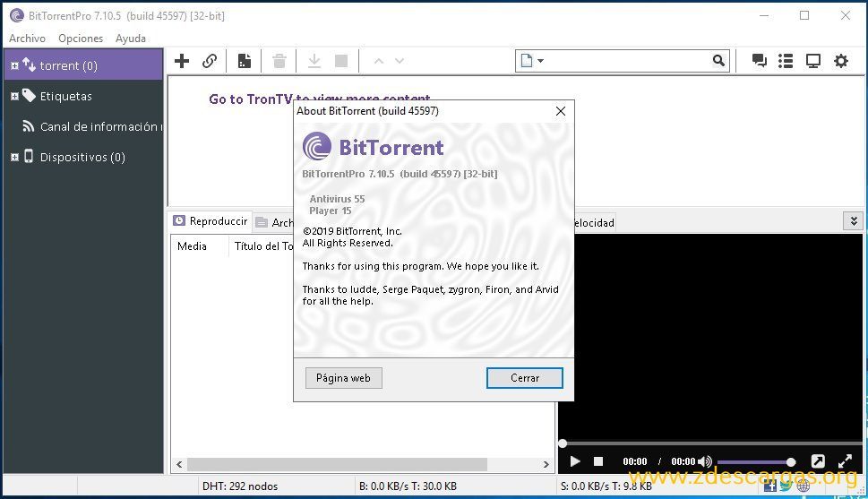Select Dispositivos (0) in the sidebar
This screenshot has height=499, width=868.
click(x=82, y=158)
